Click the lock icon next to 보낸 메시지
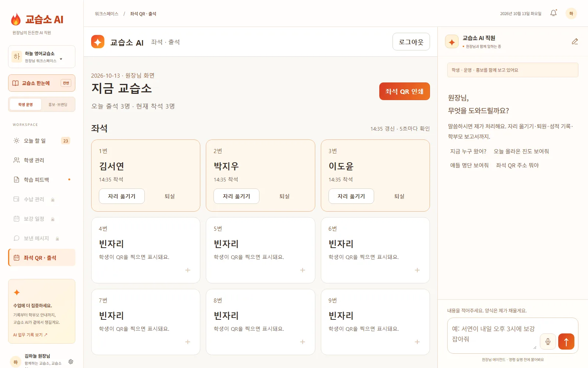588x368 pixels. [57, 238]
